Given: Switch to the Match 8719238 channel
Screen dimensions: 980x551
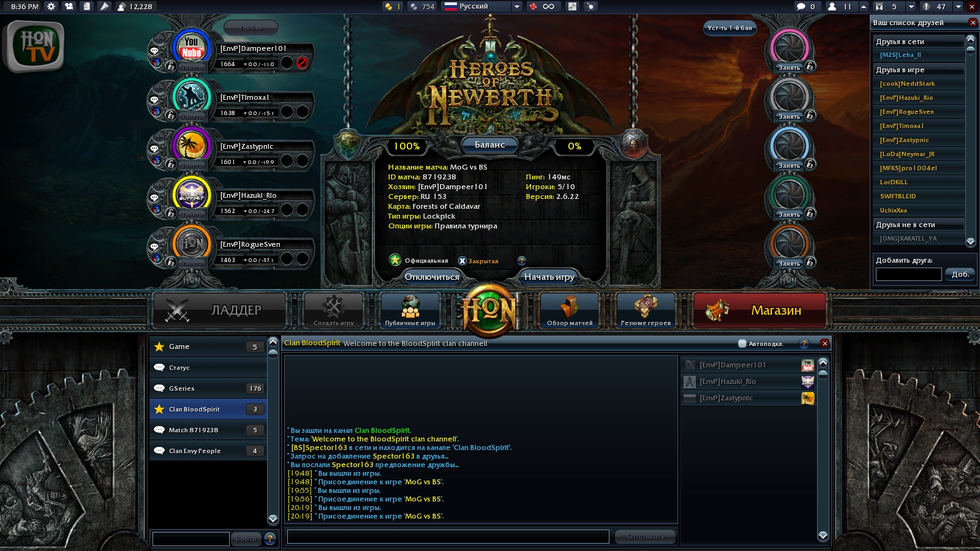Looking at the screenshot, I should tap(208, 430).
